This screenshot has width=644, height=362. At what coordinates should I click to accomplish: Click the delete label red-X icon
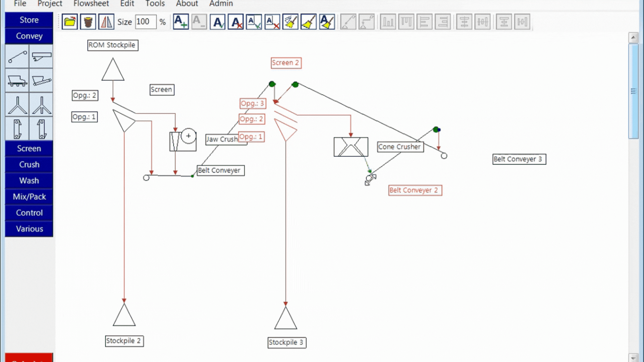236,22
